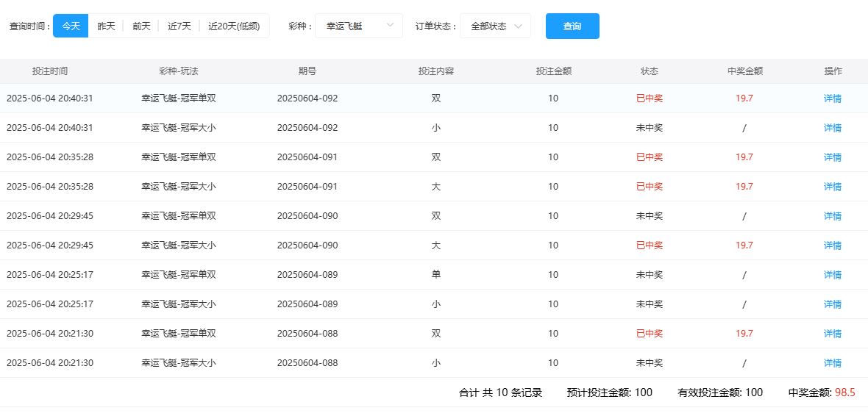Choose the 前天 time range

[x=141, y=26]
